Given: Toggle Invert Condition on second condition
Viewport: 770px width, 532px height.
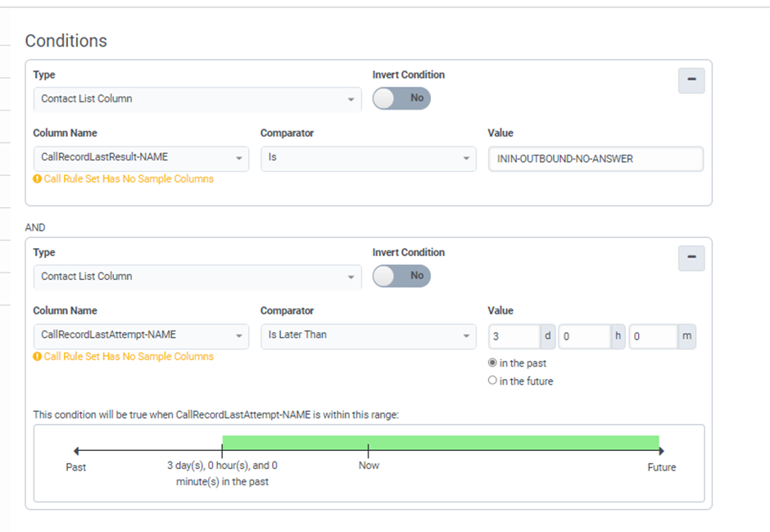Looking at the screenshot, I should pos(401,276).
